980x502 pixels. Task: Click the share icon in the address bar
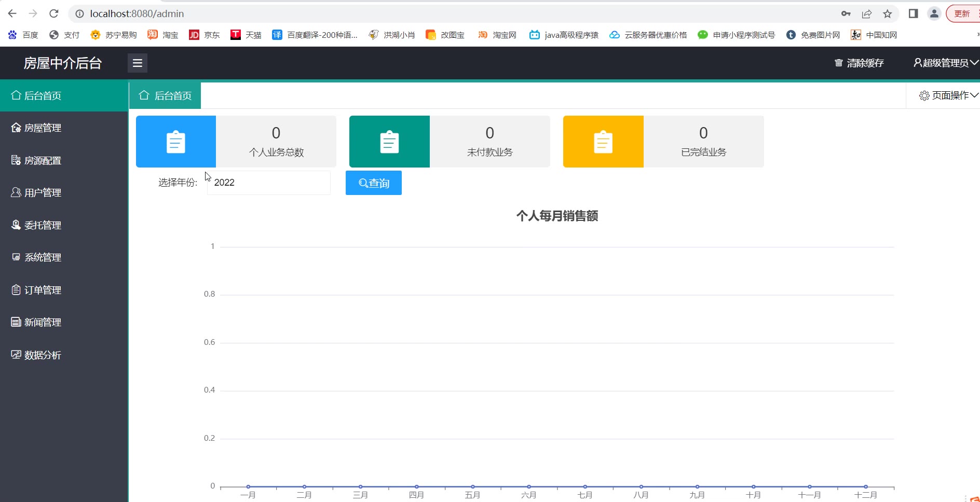867,13
